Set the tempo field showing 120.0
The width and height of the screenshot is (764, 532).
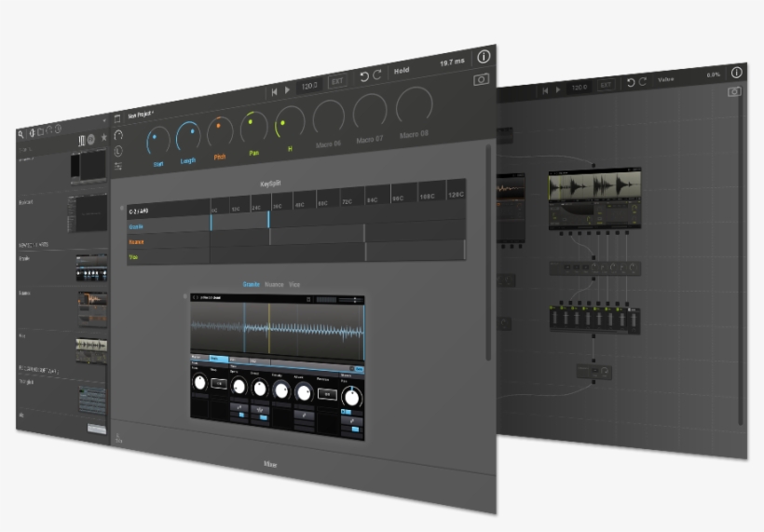pyautogui.click(x=307, y=87)
